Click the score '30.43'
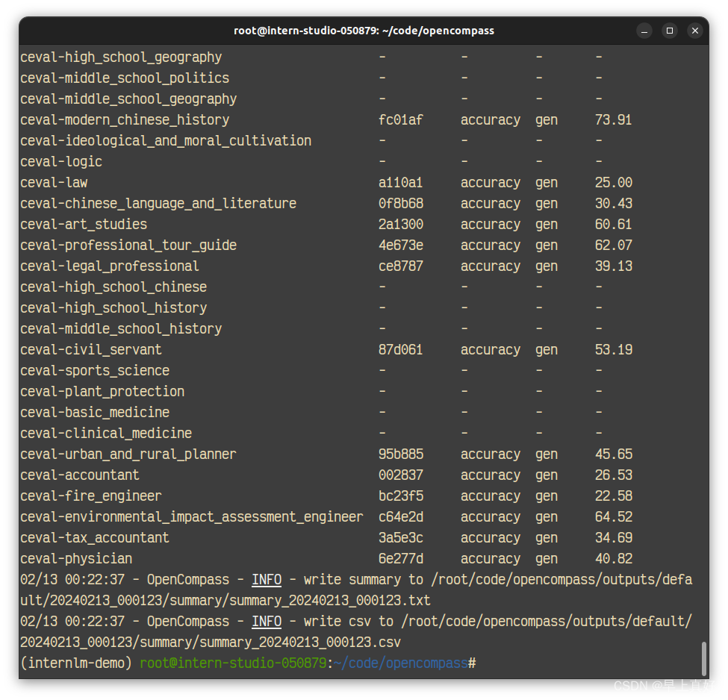 coord(613,203)
